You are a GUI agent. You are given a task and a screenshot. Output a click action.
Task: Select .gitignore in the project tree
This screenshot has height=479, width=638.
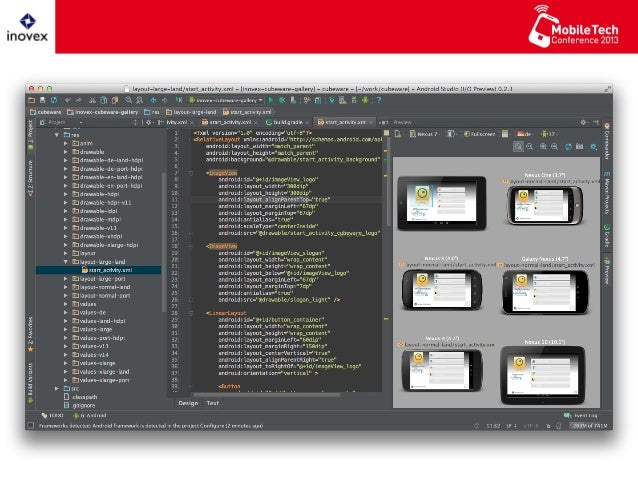(x=79, y=405)
